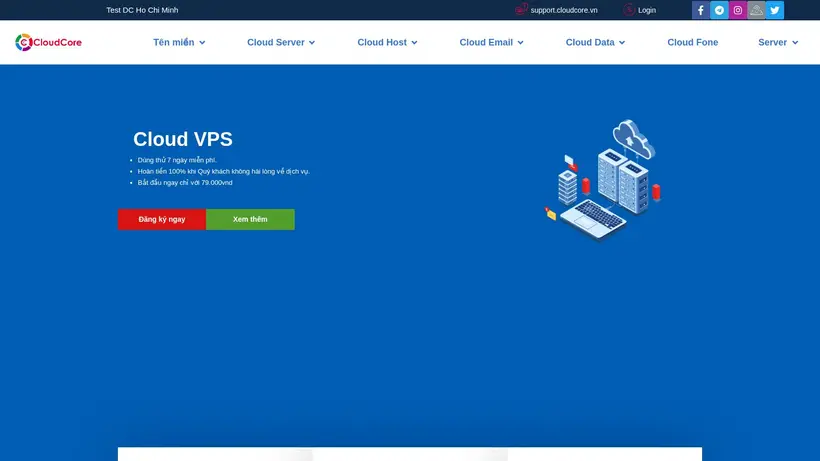
Task: Open the Facebook social icon
Action: point(701,10)
